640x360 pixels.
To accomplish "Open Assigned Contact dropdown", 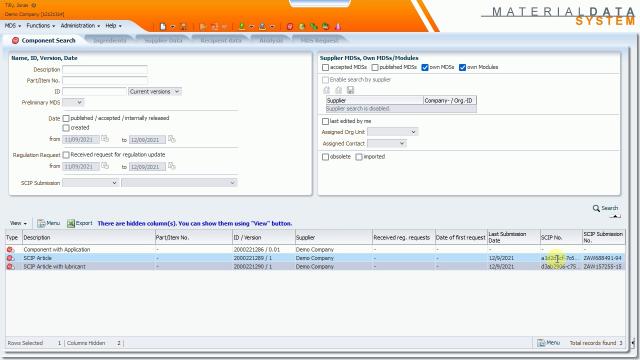I will tap(387, 143).
